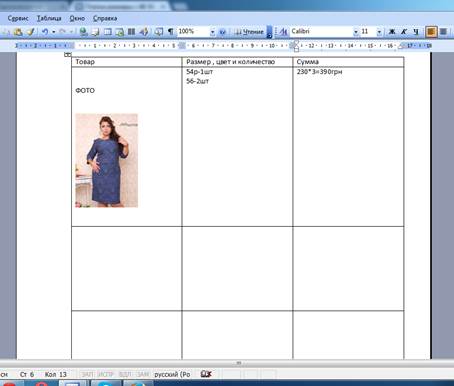The image size is (454, 386).
Task: Click the ФОТО text
Action: point(85,90)
